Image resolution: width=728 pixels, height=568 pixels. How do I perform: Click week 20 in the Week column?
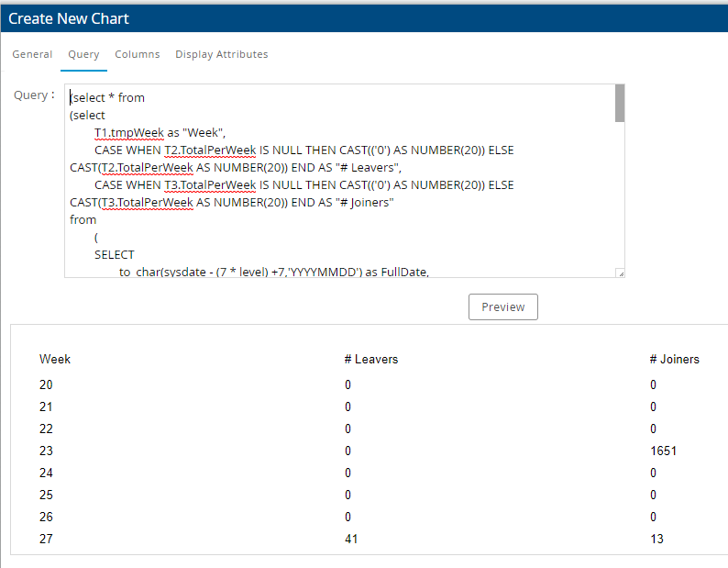tap(47, 384)
